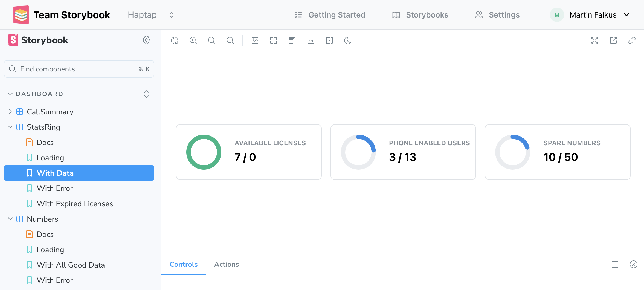
Task: Reset the preview zoom level
Action: tap(230, 40)
